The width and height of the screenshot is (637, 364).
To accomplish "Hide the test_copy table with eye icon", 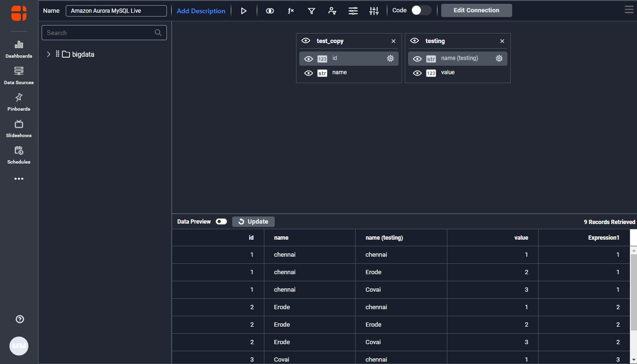I will [x=305, y=41].
